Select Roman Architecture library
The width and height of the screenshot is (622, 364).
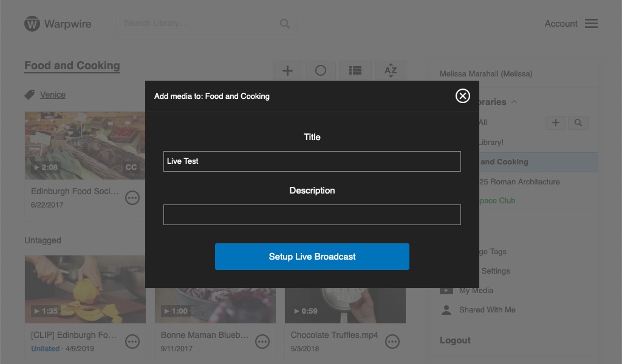(520, 182)
